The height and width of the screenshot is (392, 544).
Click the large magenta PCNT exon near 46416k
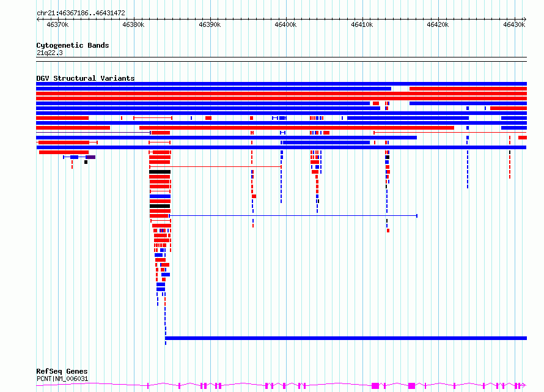point(411,386)
